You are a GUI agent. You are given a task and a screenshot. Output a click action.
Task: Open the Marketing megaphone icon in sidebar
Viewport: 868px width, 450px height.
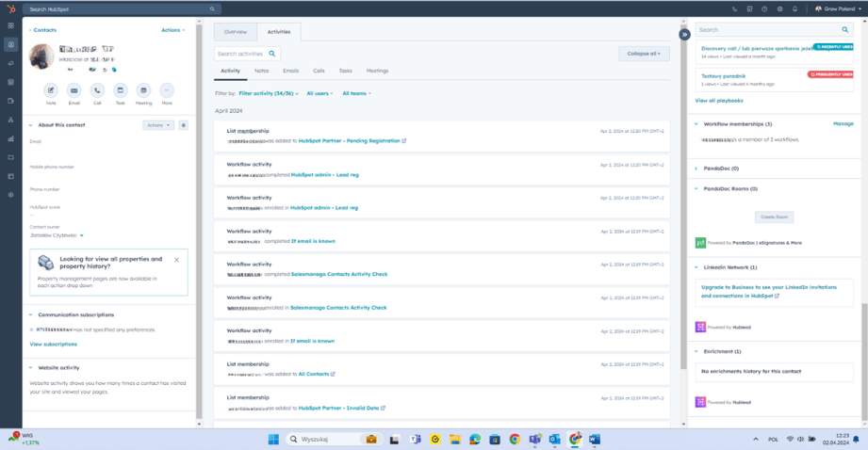click(x=11, y=63)
